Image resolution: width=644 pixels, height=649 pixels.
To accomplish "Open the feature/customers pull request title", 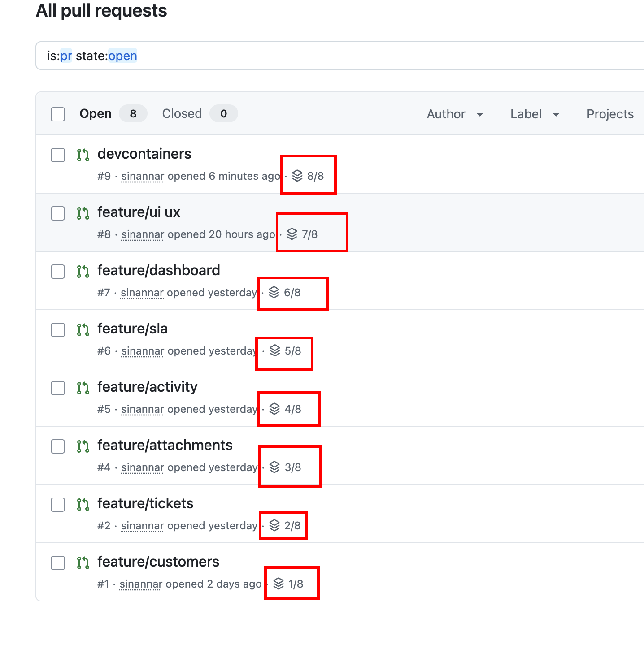I will [x=158, y=562].
